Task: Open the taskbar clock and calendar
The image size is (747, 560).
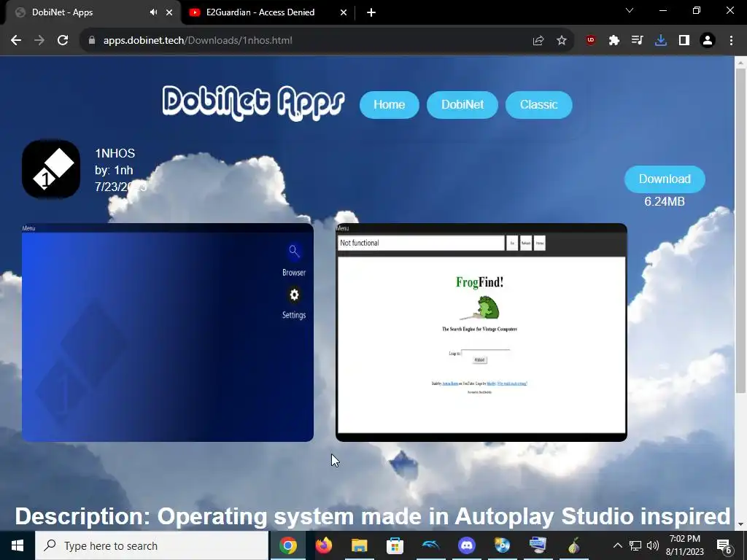Action: (684, 545)
